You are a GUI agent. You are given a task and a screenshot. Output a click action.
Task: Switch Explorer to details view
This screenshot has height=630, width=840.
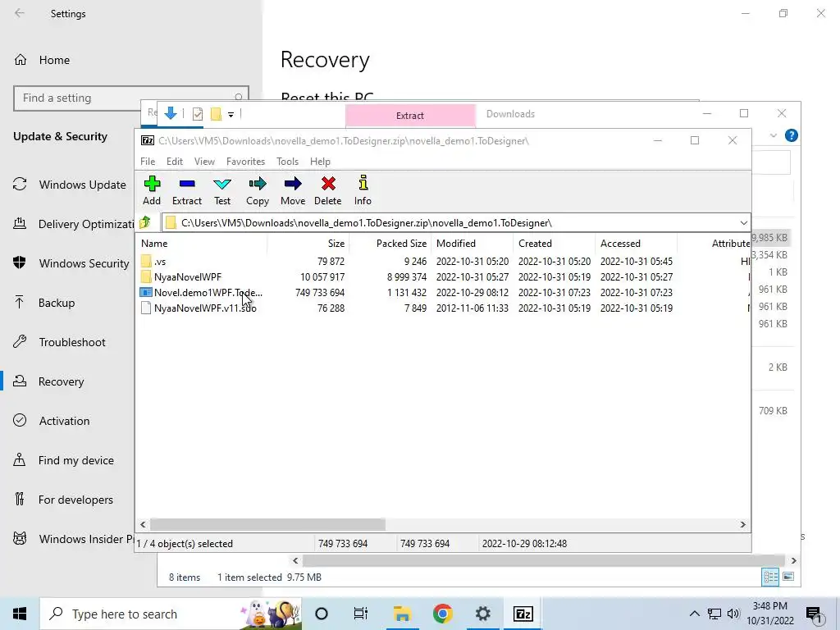coord(771,577)
